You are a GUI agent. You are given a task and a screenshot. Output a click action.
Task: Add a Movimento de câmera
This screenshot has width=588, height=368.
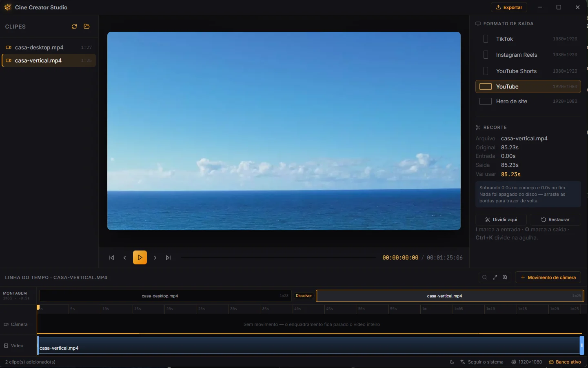tap(548, 277)
